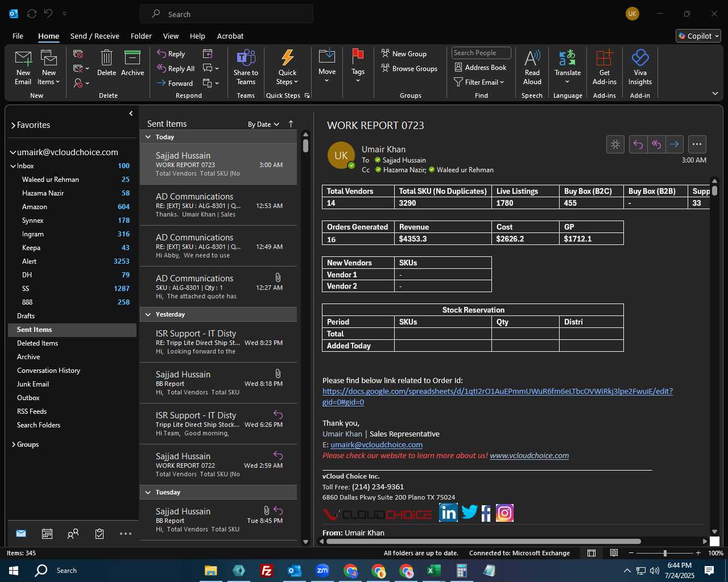The width and height of the screenshot is (728, 582).
Task: Get Add-ins
Action: [x=604, y=67]
